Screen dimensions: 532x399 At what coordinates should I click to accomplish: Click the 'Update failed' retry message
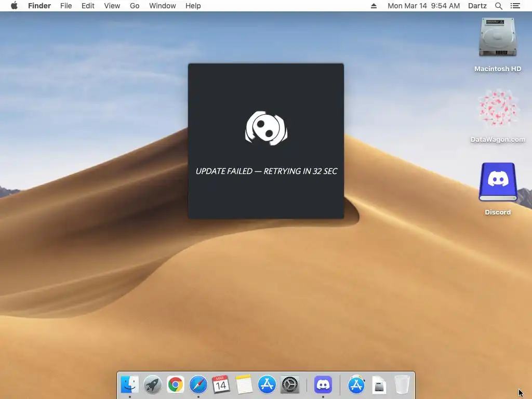click(x=267, y=171)
